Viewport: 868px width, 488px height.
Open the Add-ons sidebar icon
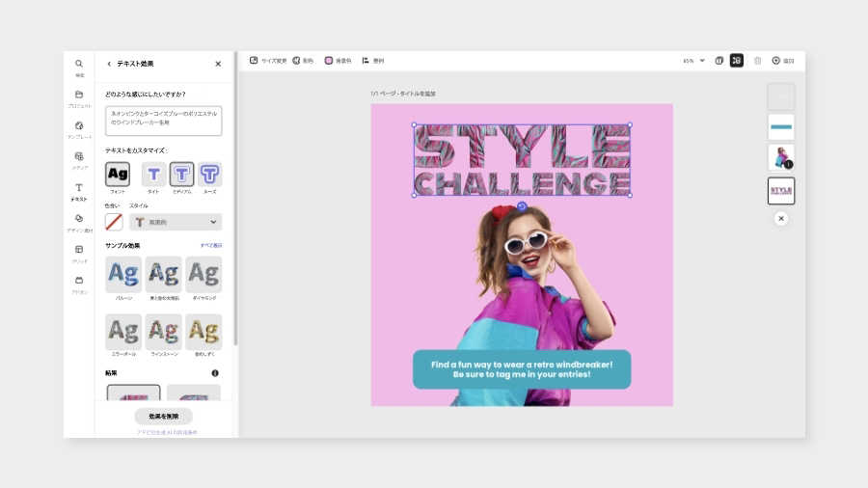tap(79, 281)
